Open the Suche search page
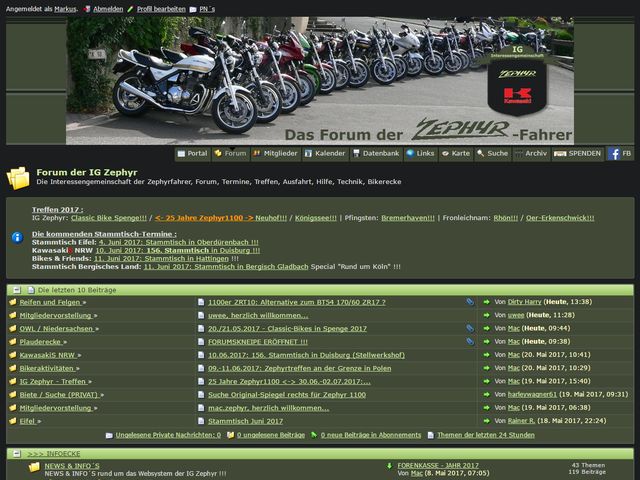 pos(493,153)
